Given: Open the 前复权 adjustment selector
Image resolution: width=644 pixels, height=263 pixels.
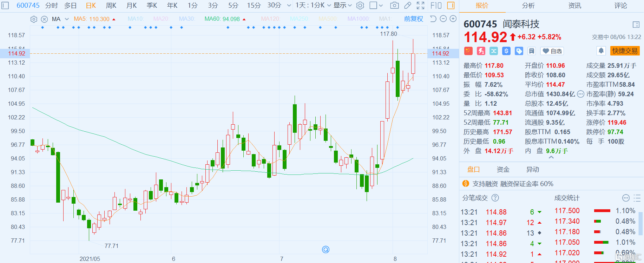Looking at the screenshot, I should pyautogui.click(x=413, y=19).
